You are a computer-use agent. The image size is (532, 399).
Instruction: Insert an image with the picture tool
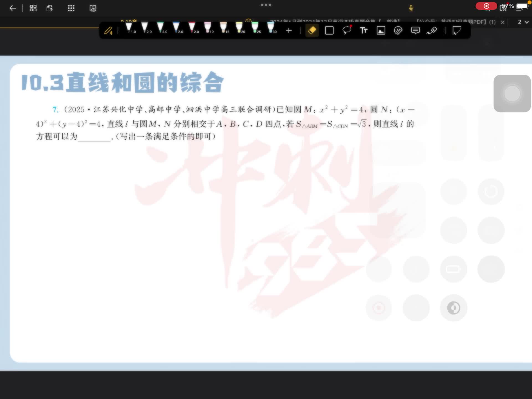click(381, 30)
